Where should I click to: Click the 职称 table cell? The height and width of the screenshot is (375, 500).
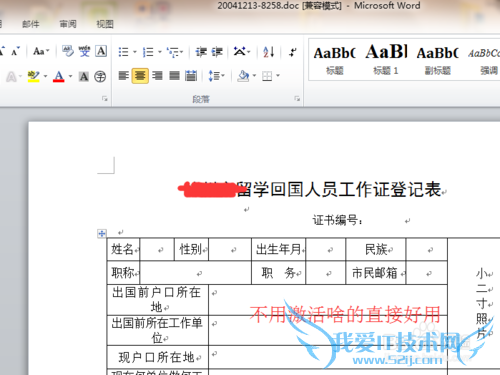[123, 273]
